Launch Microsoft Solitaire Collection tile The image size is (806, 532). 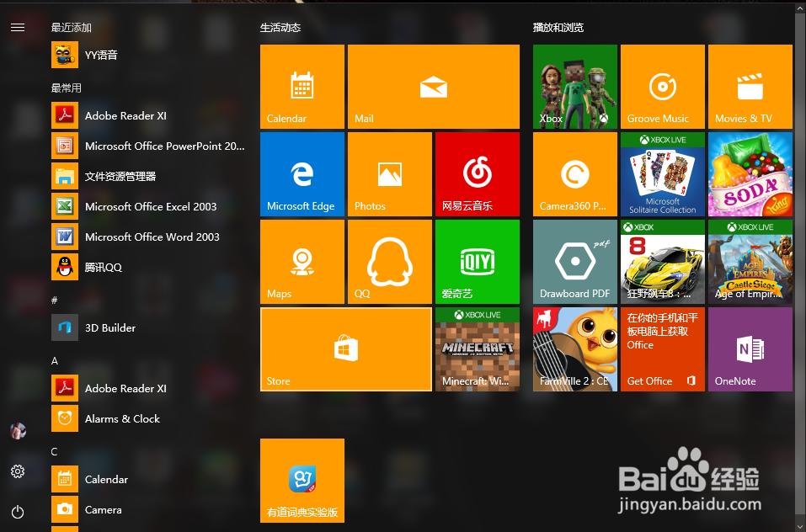pos(663,174)
